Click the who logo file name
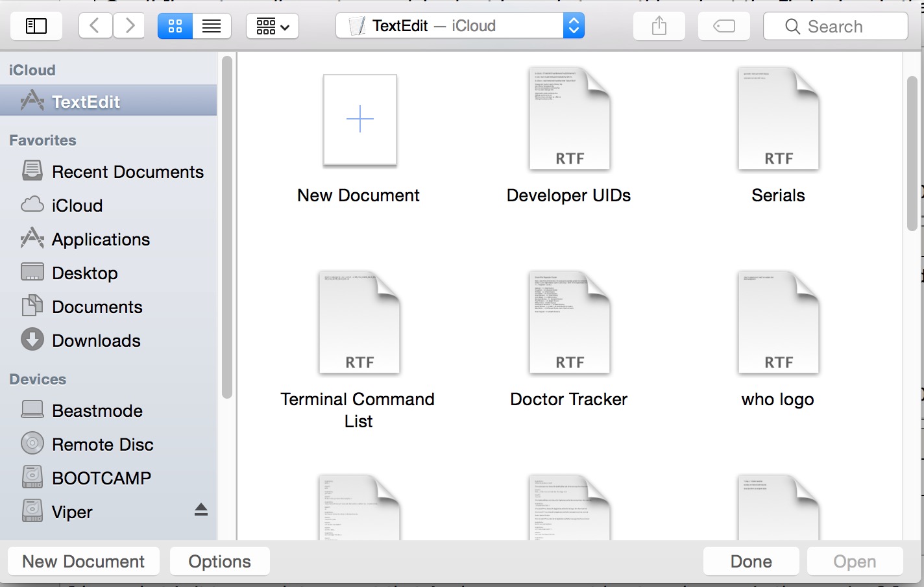Screen dimensions: 924x587 [777, 399]
